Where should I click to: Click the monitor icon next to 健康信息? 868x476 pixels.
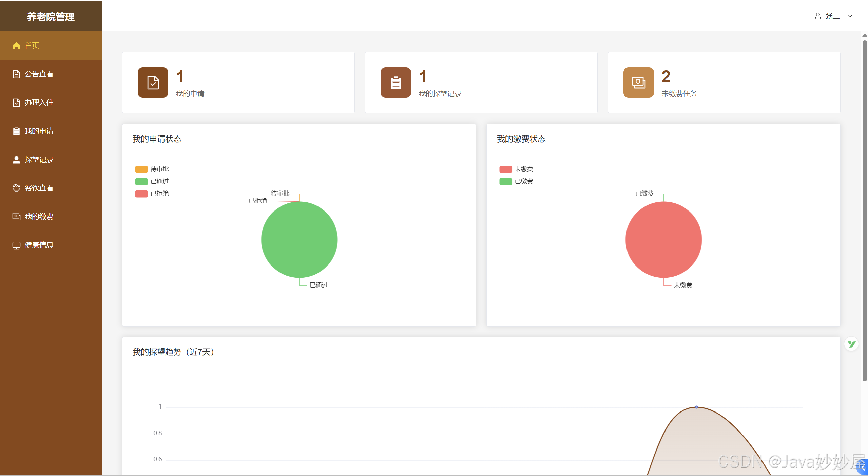(16, 245)
